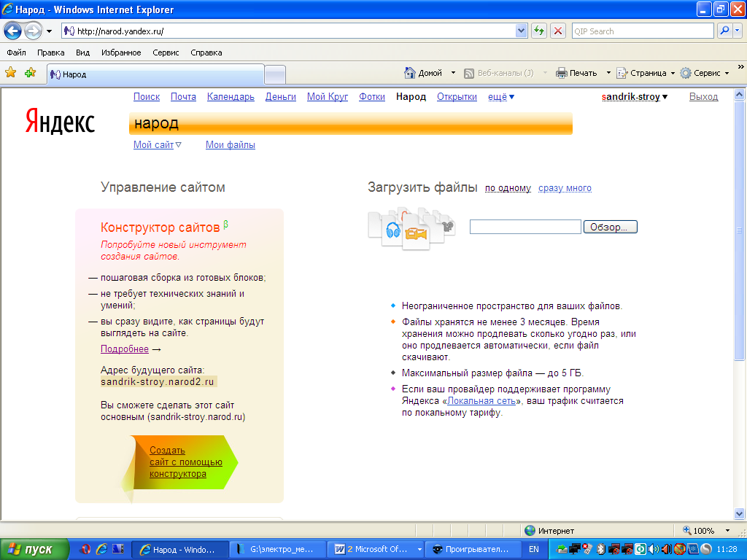Click the browser Forward arrow button

point(33,31)
